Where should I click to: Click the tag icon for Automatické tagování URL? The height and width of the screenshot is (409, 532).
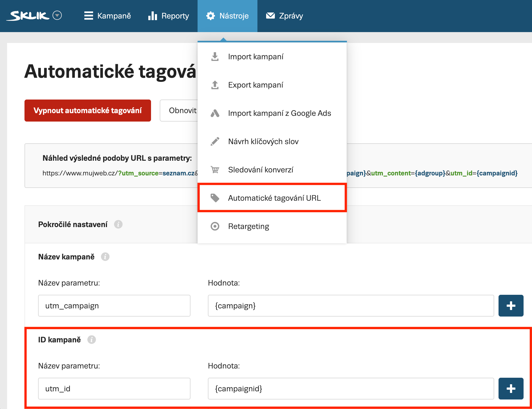tap(215, 198)
